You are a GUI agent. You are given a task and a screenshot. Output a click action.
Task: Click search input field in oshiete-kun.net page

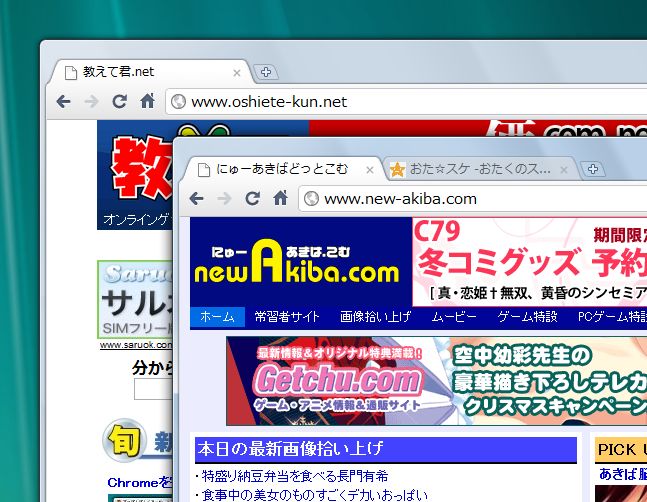(x=153, y=389)
